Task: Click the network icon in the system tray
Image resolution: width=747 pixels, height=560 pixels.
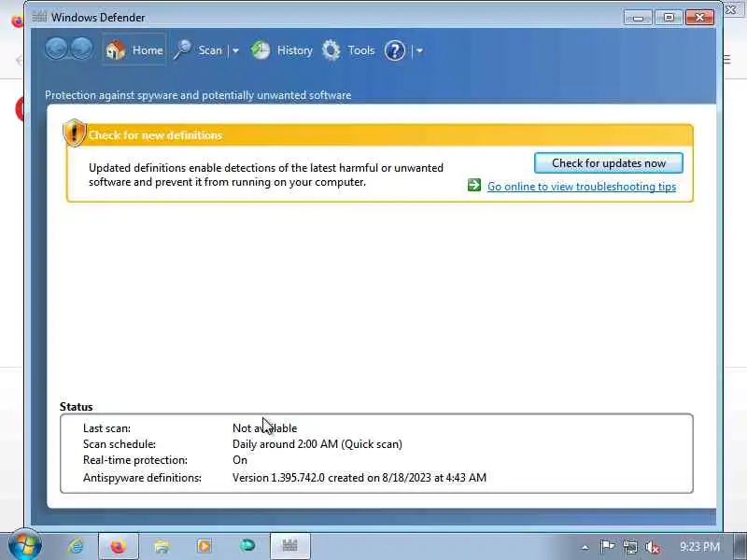Action: pyautogui.click(x=629, y=547)
